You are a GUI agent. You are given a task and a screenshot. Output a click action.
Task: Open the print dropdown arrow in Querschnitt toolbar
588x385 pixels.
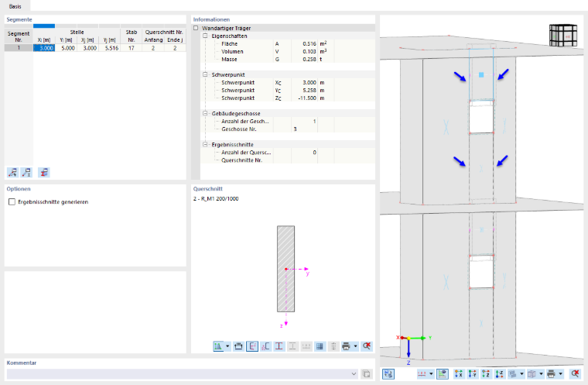(355, 346)
